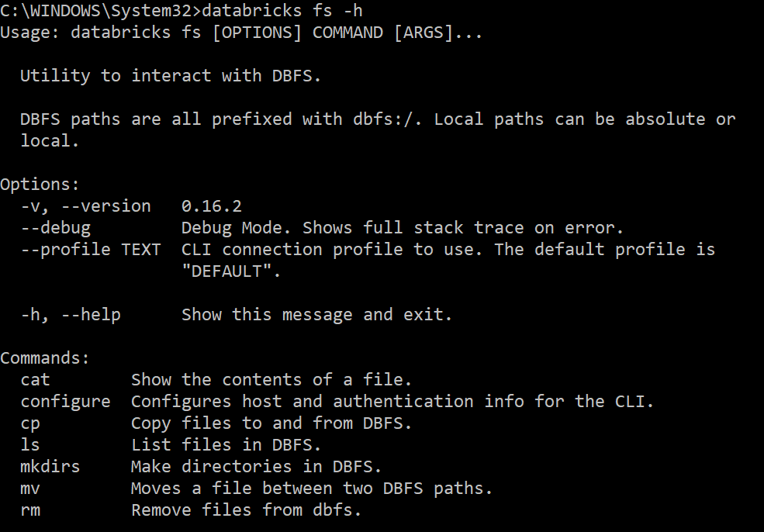Click the '--version' option text
The width and height of the screenshot is (764, 532).
click(x=105, y=206)
